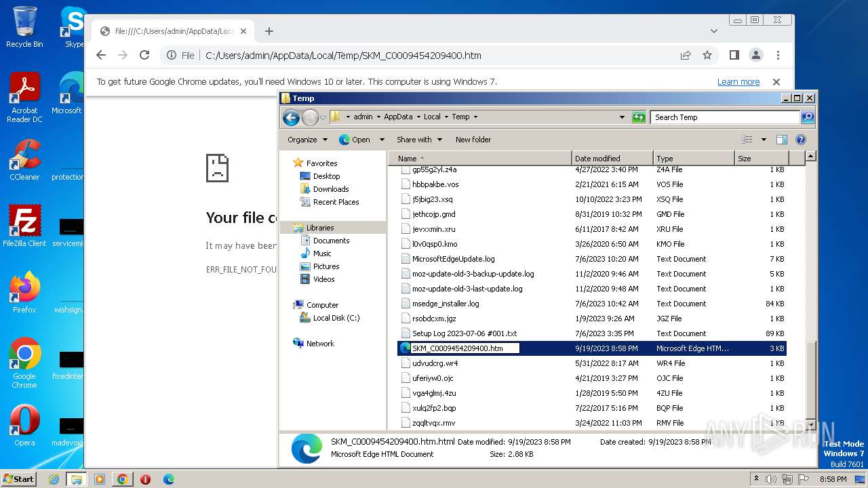The width and height of the screenshot is (868, 488).
Task: Click the Windows Start button
Action: (18, 479)
